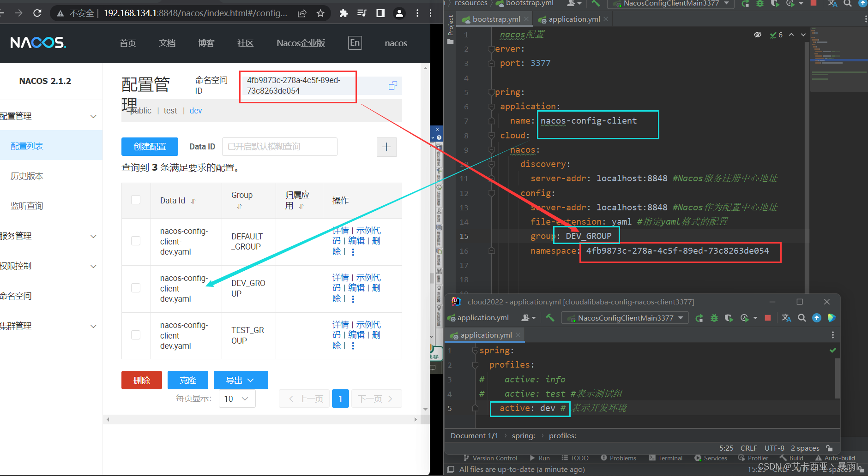Click the CRLF line separator in the front IDEA status bar
This screenshot has height=476, width=868.
tap(748, 448)
